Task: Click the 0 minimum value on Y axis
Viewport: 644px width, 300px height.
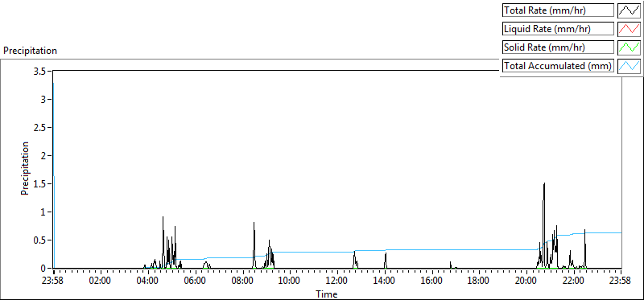Action: click(46, 268)
